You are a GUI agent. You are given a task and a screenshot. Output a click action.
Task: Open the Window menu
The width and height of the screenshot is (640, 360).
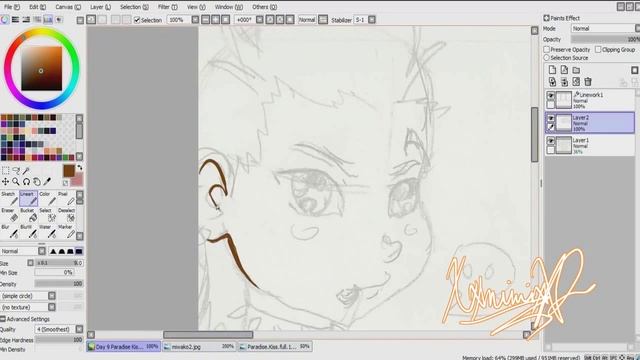click(229, 7)
